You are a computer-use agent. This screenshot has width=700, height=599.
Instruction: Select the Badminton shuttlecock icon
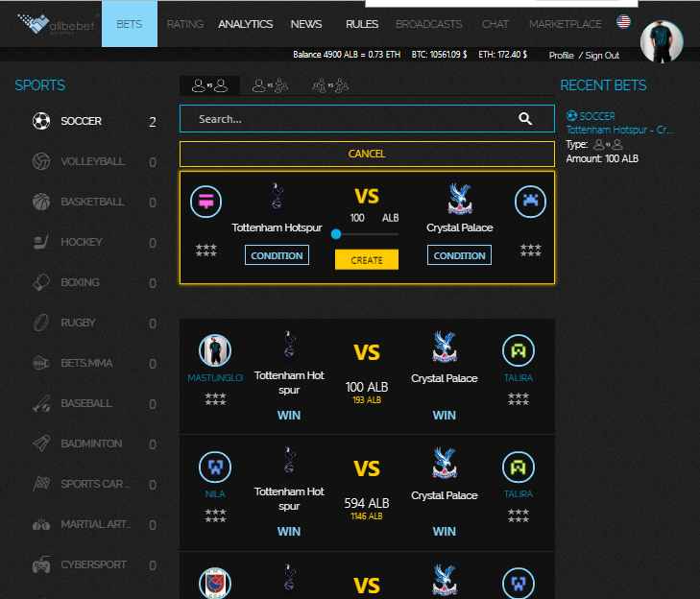41,443
